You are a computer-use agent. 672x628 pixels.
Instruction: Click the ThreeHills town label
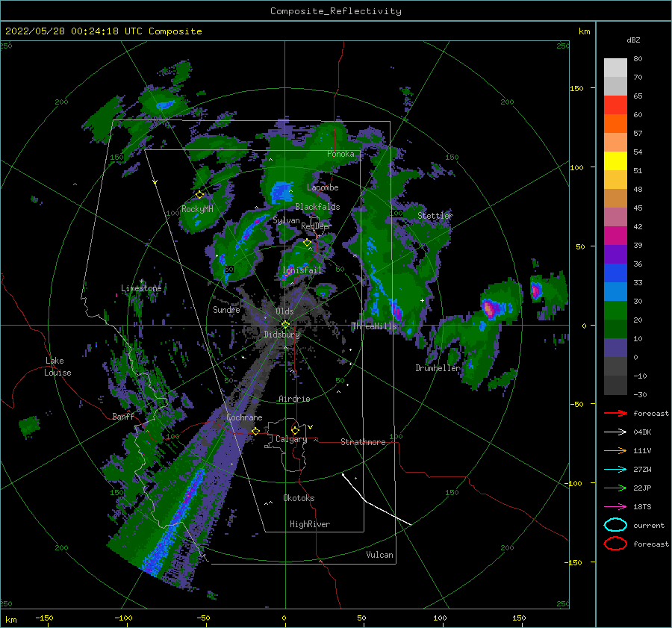pos(374,326)
